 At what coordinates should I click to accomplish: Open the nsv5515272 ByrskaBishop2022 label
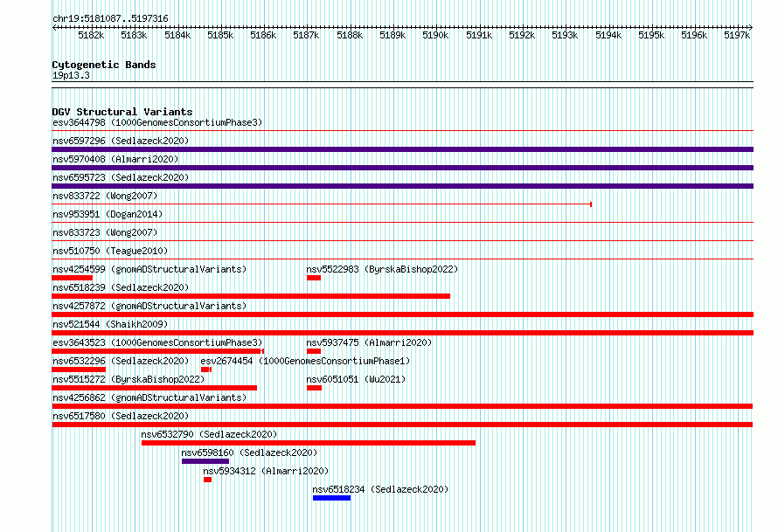click(x=129, y=379)
